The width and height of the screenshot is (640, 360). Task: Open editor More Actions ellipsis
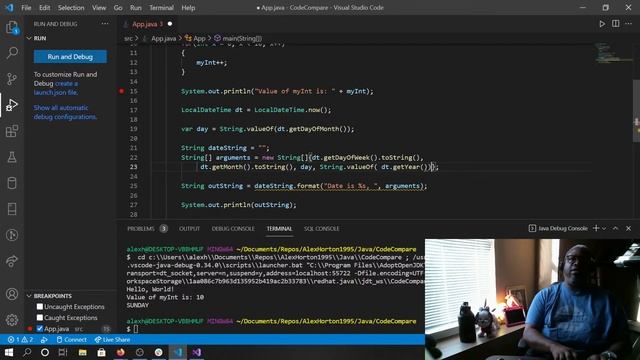tap(629, 24)
